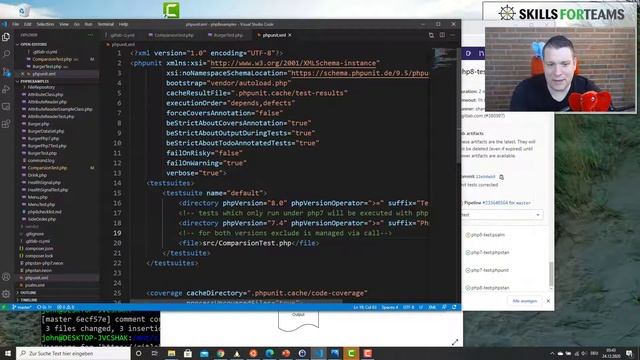Open the Manage gear icon in VS Code
Viewport: 640px width, 360px height.
[x=6, y=294]
